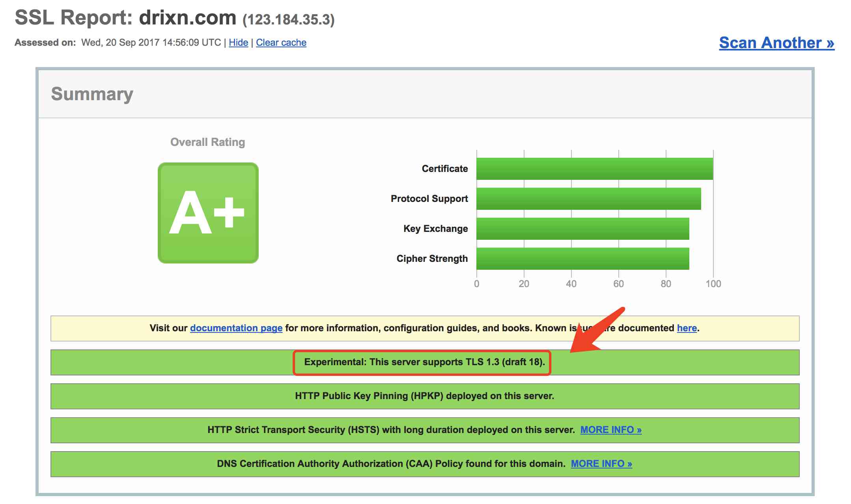Click the Certificate chart label

[x=445, y=169]
